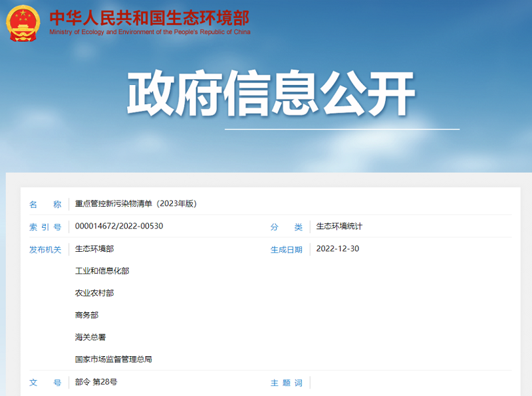Click the 海关总署 agency entry

pos(90,338)
